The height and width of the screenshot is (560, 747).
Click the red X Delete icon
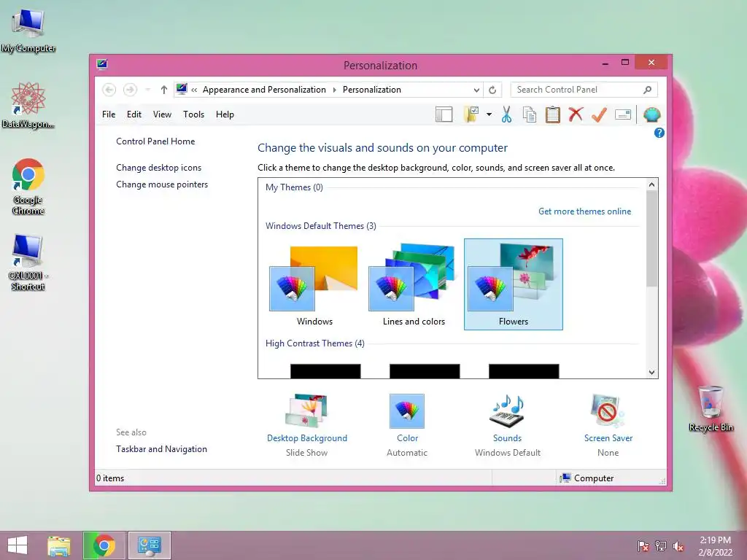click(576, 114)
